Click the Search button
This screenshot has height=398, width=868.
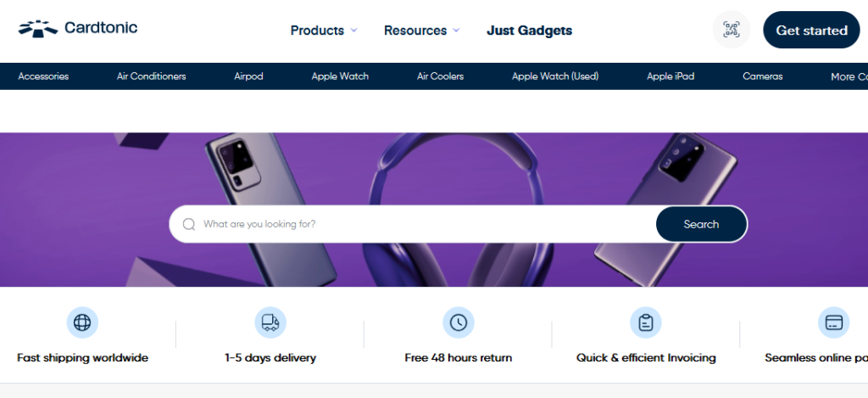(x=701, y=224)
